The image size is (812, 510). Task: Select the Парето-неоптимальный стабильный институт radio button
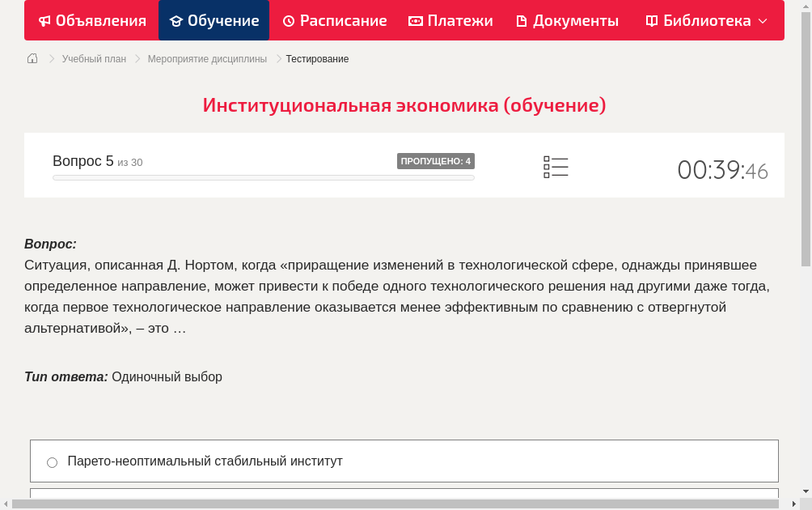click(x=53, y=462)
